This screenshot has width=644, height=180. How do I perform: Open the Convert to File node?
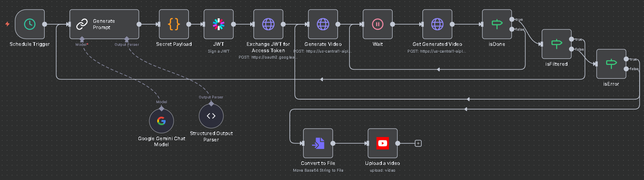pos(318,143)
